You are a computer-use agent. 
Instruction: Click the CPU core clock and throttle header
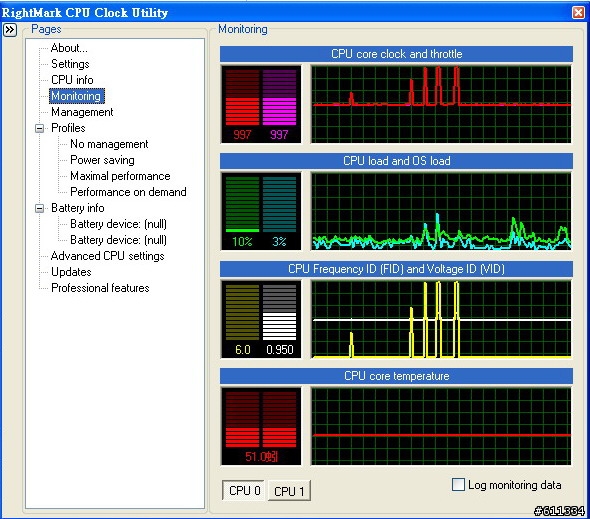tap(396, 54)
